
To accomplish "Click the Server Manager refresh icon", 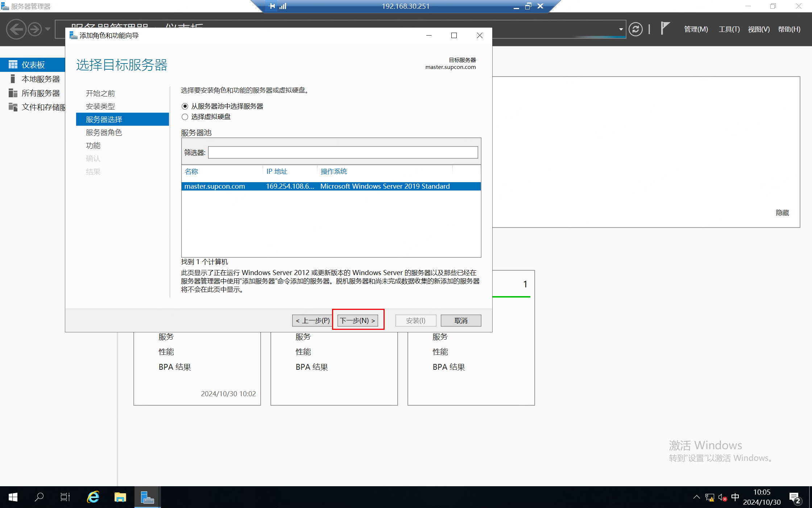I will coord(635,29).
